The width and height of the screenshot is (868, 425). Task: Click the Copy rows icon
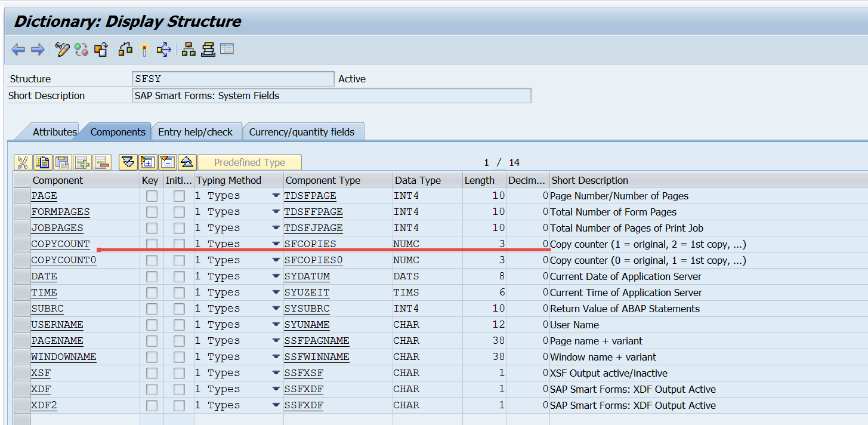click(44, 162)
